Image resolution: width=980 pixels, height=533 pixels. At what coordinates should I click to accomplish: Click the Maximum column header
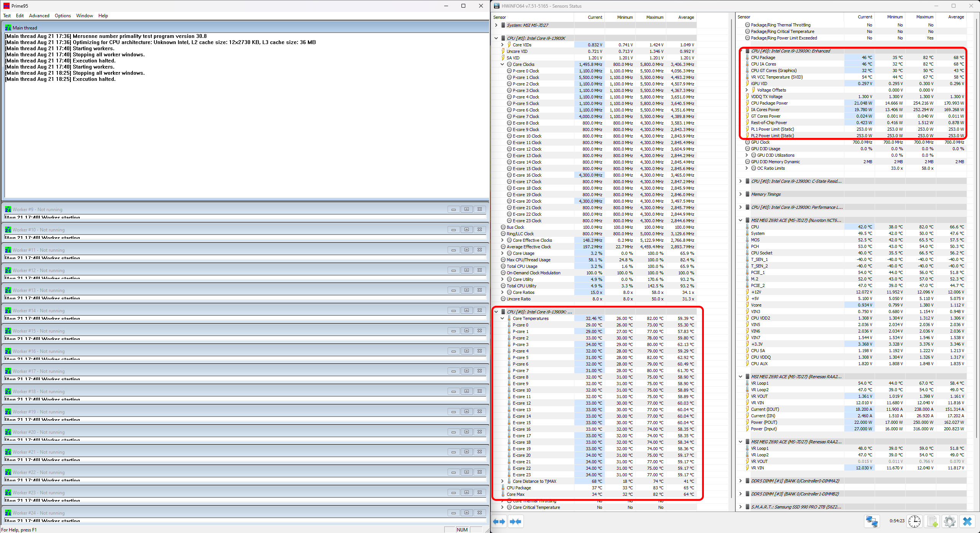point(654,17)
